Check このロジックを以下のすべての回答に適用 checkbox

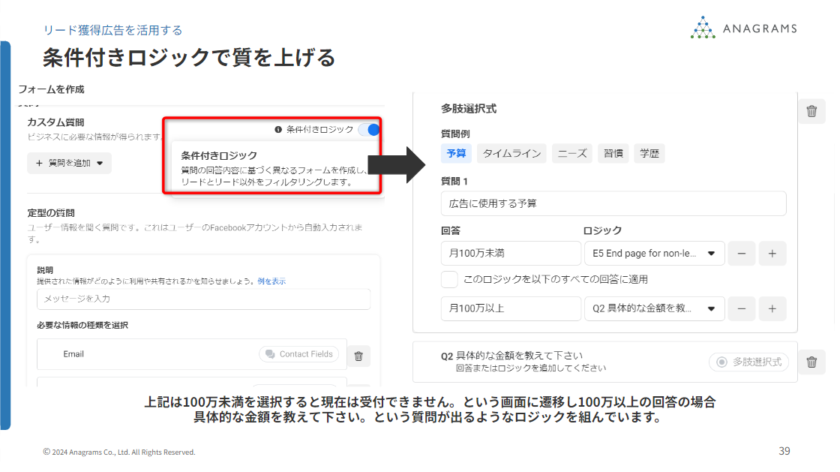point(449,280)
